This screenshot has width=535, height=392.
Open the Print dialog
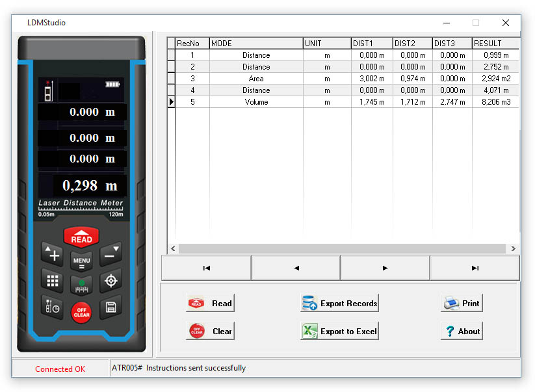pos(462,304)
